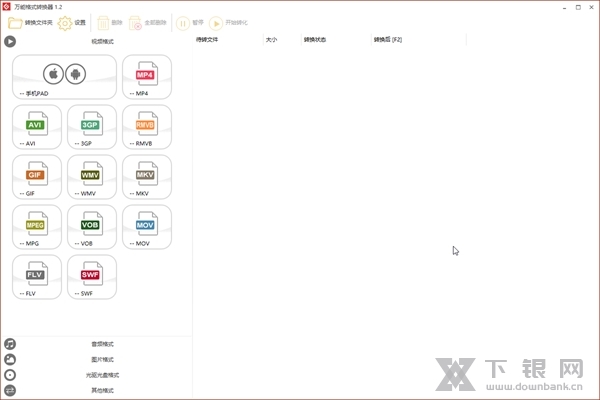Choose the MOV format icon
This screenshot has width=600, height=400.
point(147,227)
